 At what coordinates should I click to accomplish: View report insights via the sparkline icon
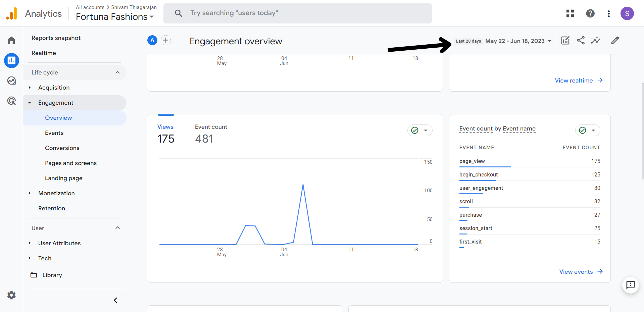click(x=596, y=40)
